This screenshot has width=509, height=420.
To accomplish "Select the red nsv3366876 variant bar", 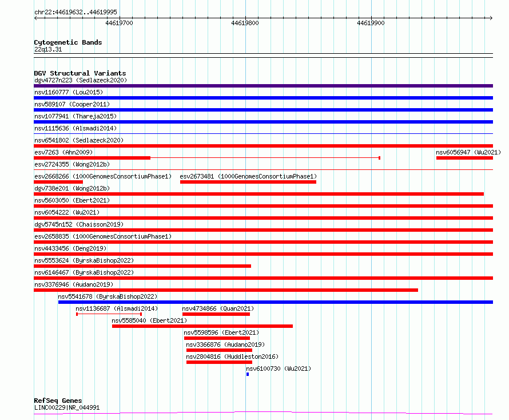I will point(219,350).
